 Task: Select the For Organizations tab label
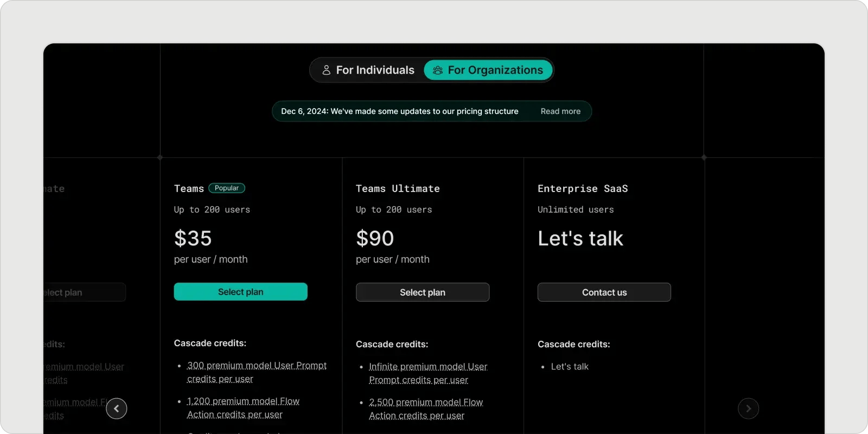click(x=495, y=70)
